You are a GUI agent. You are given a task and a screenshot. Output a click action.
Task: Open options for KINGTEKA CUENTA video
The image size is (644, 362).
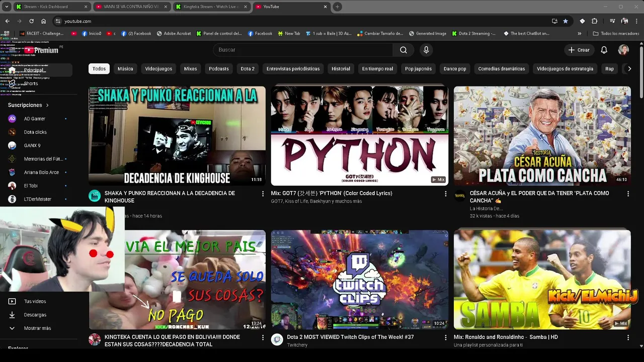click(x=263, y=337)
